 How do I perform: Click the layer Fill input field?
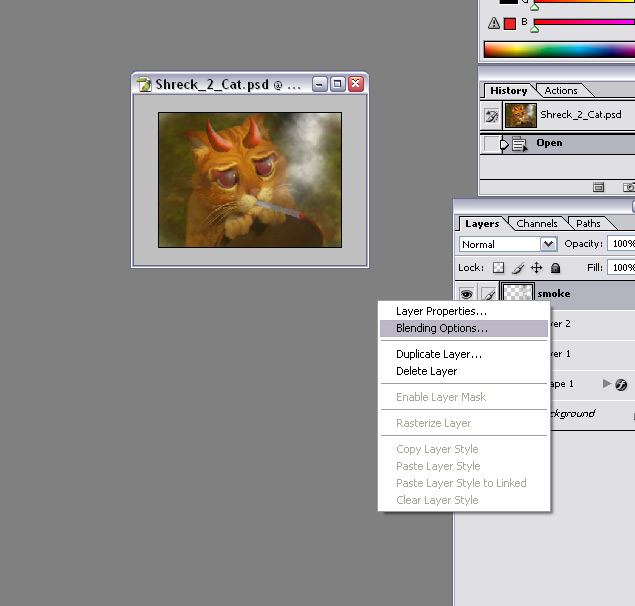tap(621, 267)
